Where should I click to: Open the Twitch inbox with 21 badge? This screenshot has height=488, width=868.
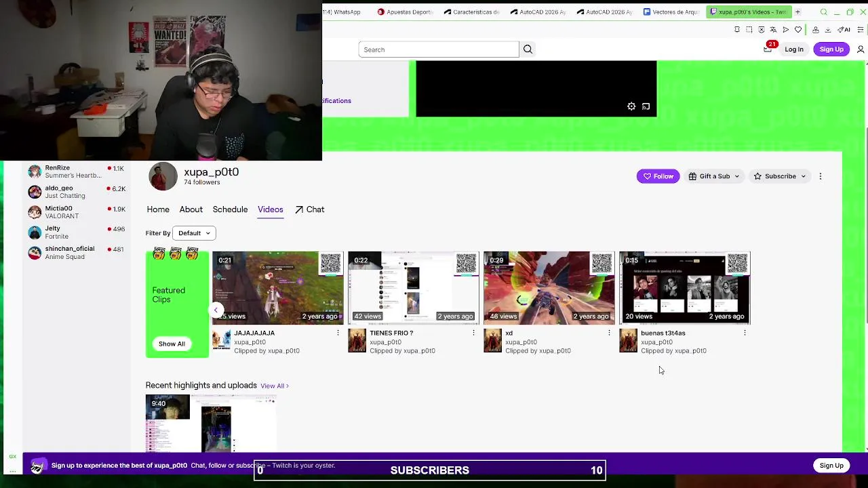pyautogui.click(x=768, y=48)
